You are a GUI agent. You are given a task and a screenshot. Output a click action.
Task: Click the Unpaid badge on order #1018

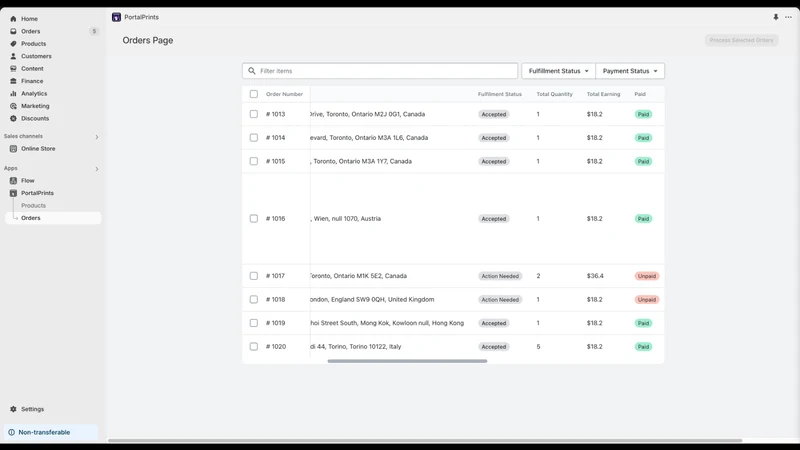[647, 299]
